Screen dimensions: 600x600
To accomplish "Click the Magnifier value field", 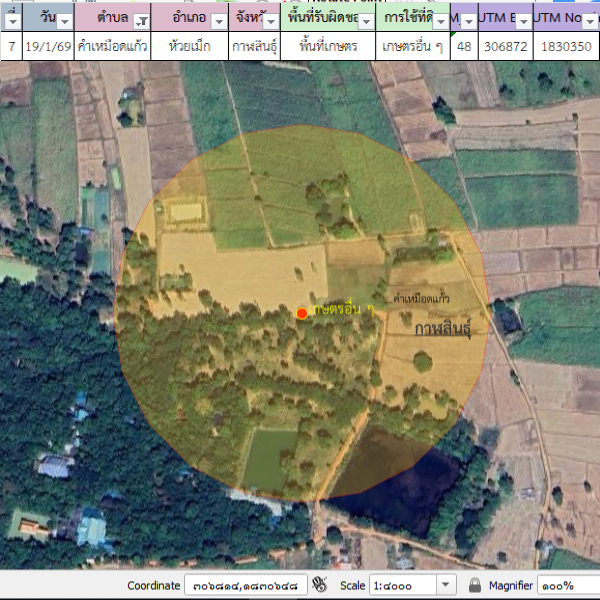I will point(566,585).
